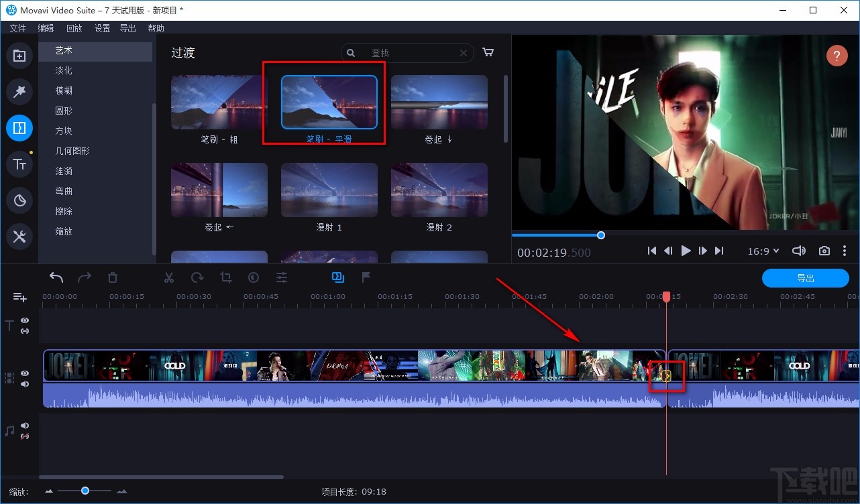The height and width of the screenshot is (504, 860).
Task: Click the transitions search field
Action: [x=408, y=53]
